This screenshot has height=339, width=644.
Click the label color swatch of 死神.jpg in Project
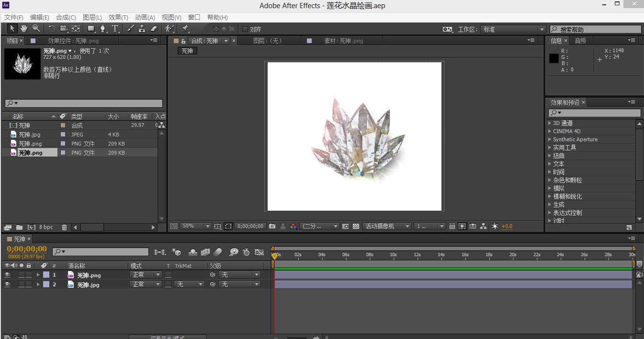click(63, 135)
